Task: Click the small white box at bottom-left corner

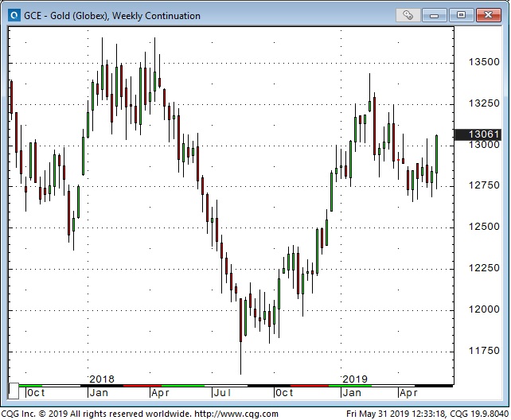Action: [x=14, y=391]
